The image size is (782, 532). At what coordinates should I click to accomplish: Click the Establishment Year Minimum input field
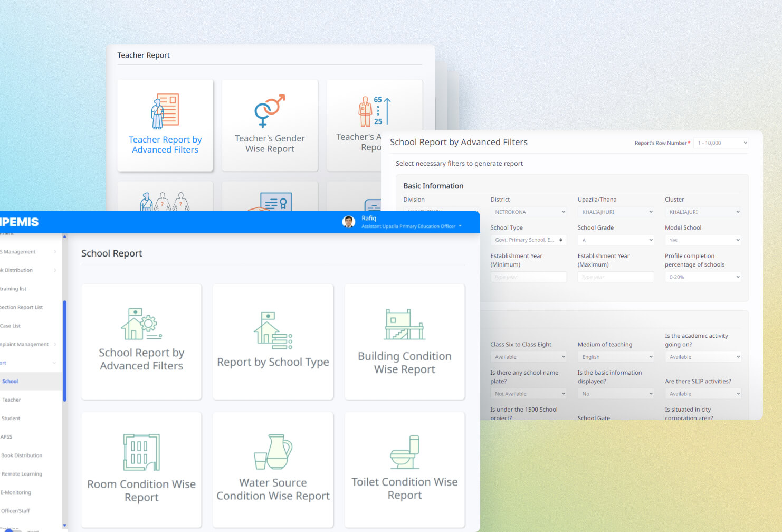point(528,277)
